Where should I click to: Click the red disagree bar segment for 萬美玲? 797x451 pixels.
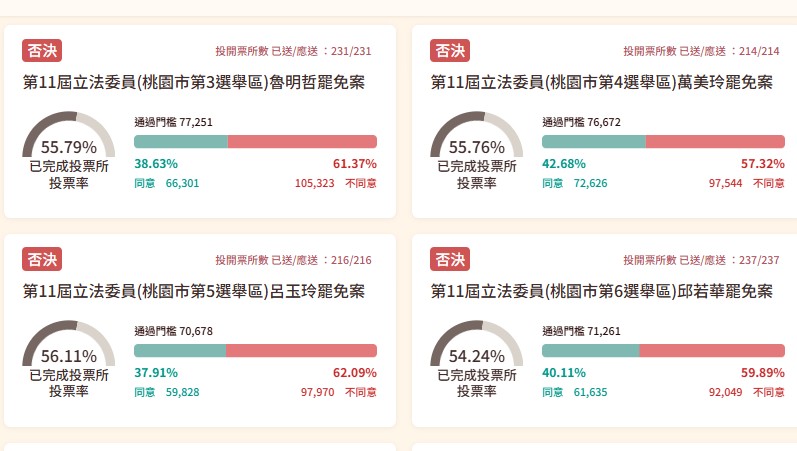[714, 142]
